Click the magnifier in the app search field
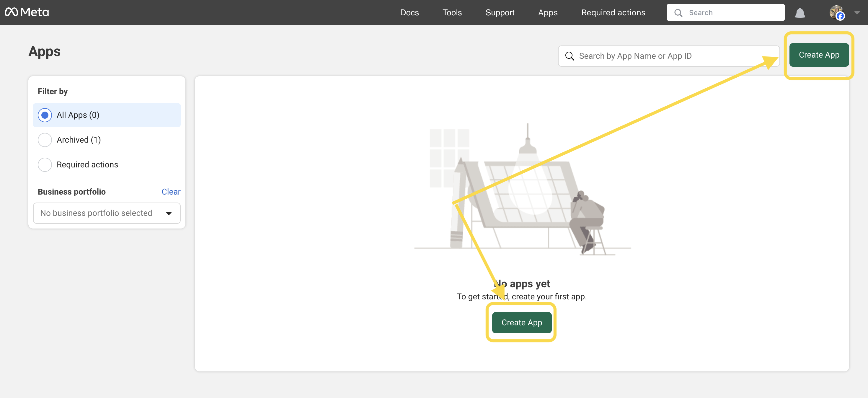Viewport: 868px width, 398px height. [x=570, y=56]
